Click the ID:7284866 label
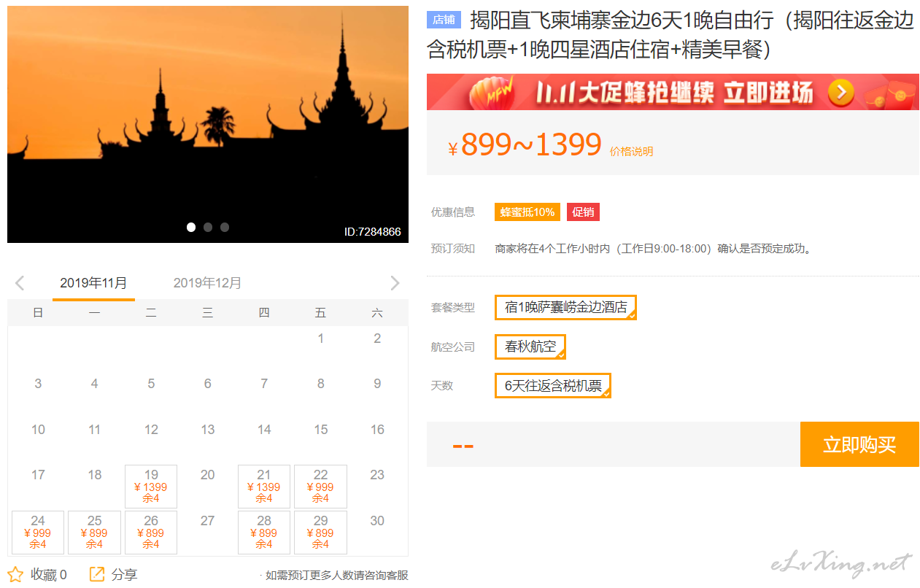The image size is (920, 588). pos(373,232)
